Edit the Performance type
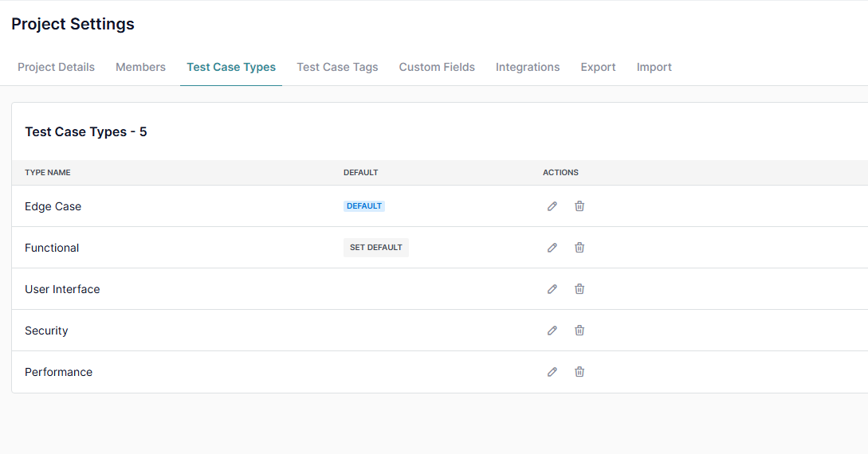The height and width of the screenshot is (454, 868). coord(552,372)
